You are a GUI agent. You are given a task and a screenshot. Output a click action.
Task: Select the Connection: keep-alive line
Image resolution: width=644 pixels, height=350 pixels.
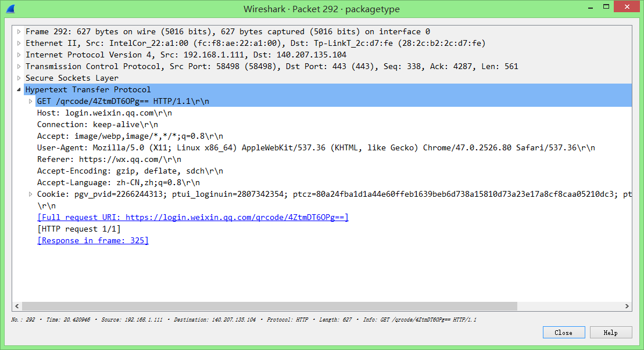[97, 124]
